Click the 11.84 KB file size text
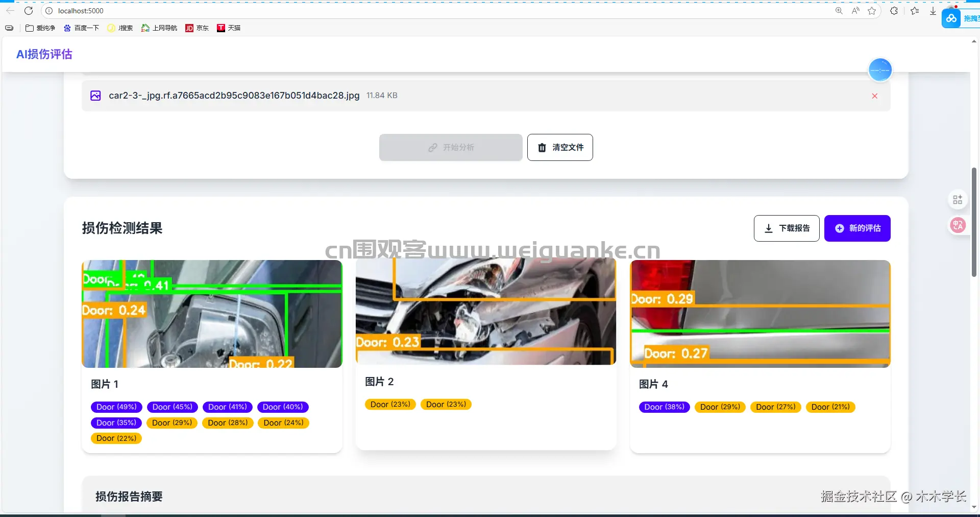Viewport: 980px width, 517px height. (382, 96)
